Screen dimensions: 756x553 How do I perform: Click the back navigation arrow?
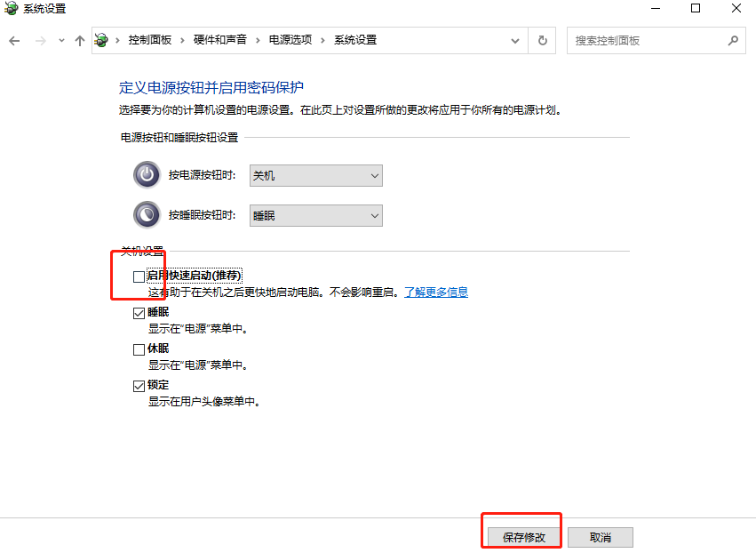[x=14, y=40]
